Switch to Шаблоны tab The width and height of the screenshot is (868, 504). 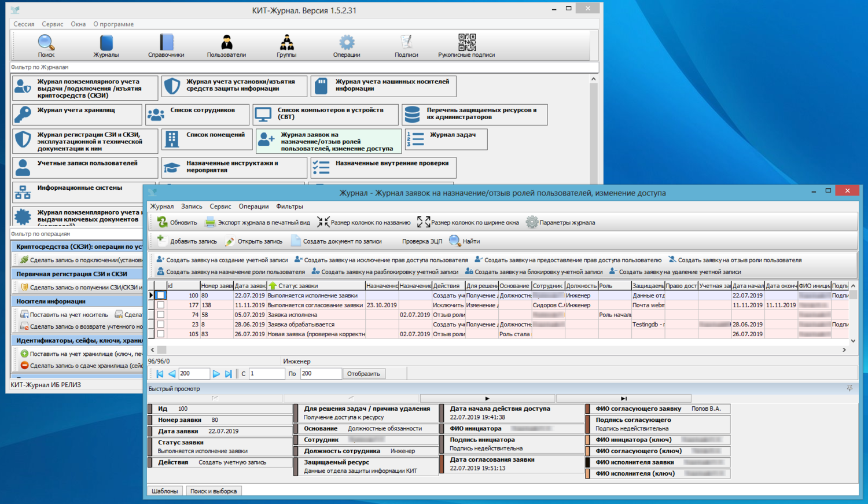(165, 491)
